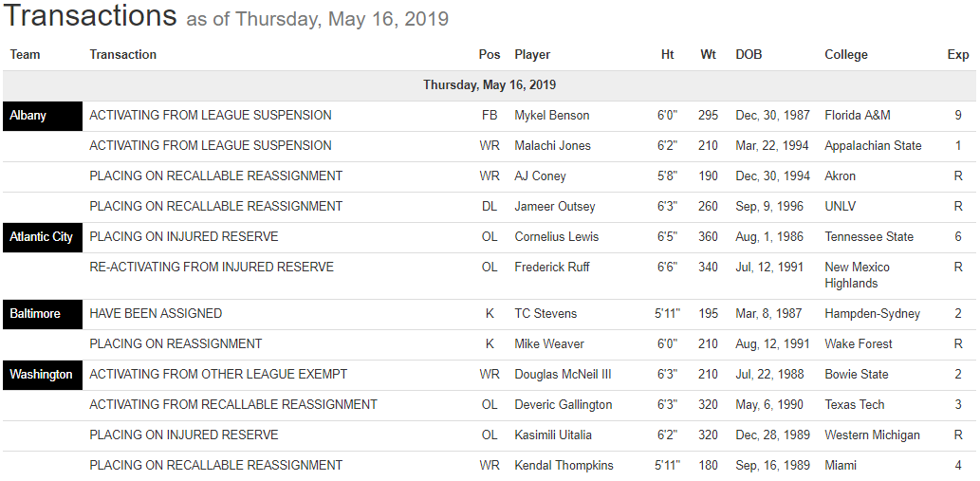The width and height of the screenshot is (980, 481).
Task: Open the Baltimore team label
Action: (x=35, y=314)
